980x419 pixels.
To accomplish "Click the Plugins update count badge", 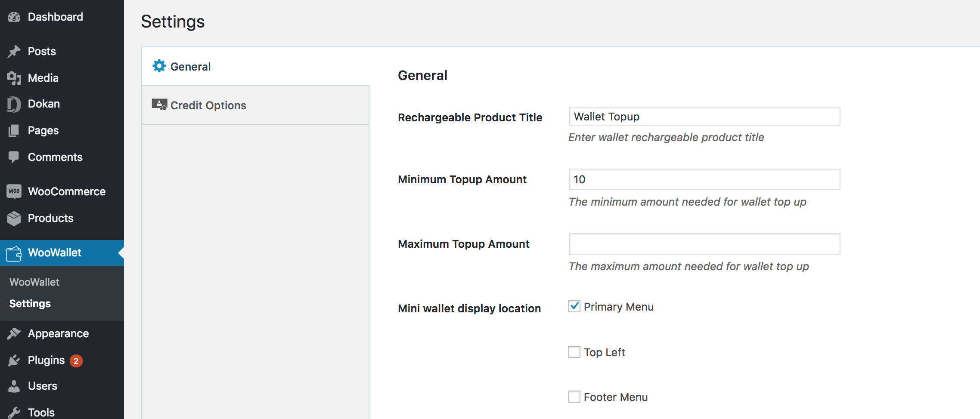I will 76,361.
